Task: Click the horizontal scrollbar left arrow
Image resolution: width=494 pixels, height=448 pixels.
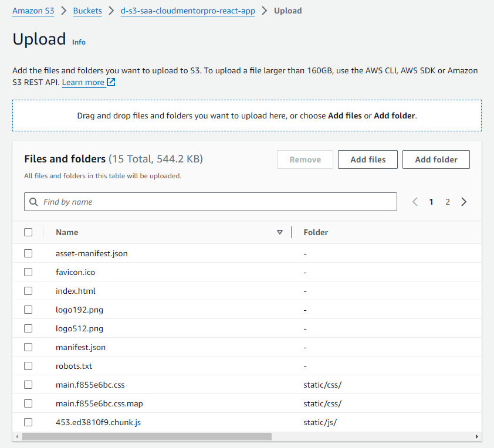Action: (x=17, y=437)
